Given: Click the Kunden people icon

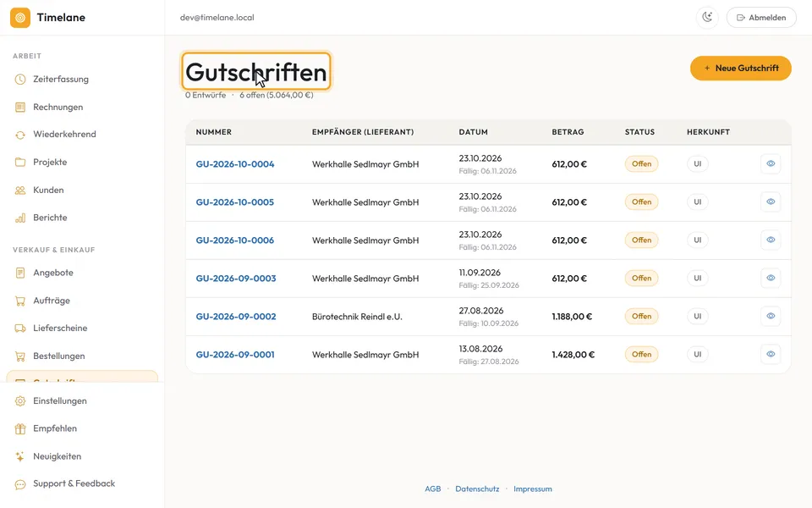Looking at the screenshot, I should (20, 190).
